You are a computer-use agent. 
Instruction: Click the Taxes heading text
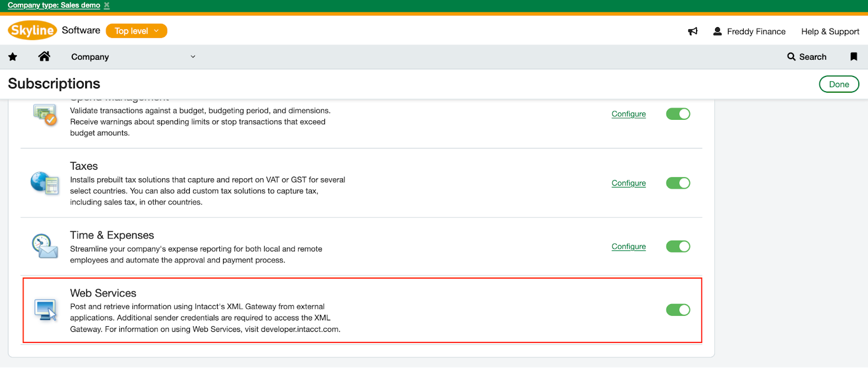tap(84, 166)
